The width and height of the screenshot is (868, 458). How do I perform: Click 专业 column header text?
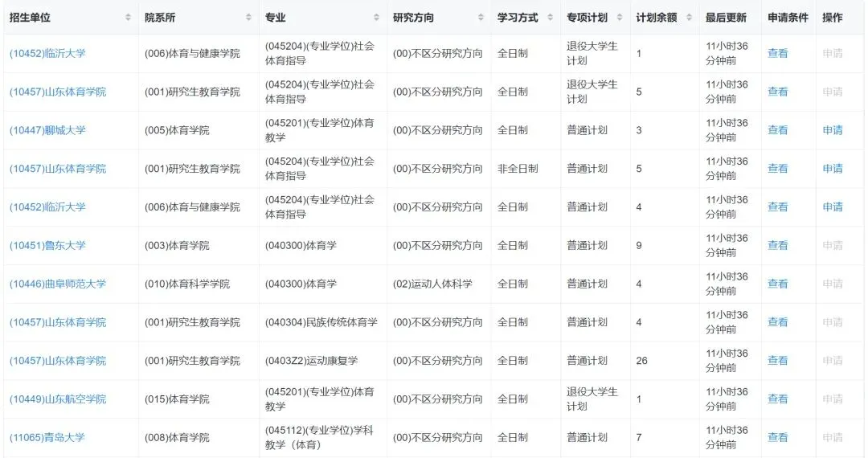pyautogui.click(x=275, y=17)
